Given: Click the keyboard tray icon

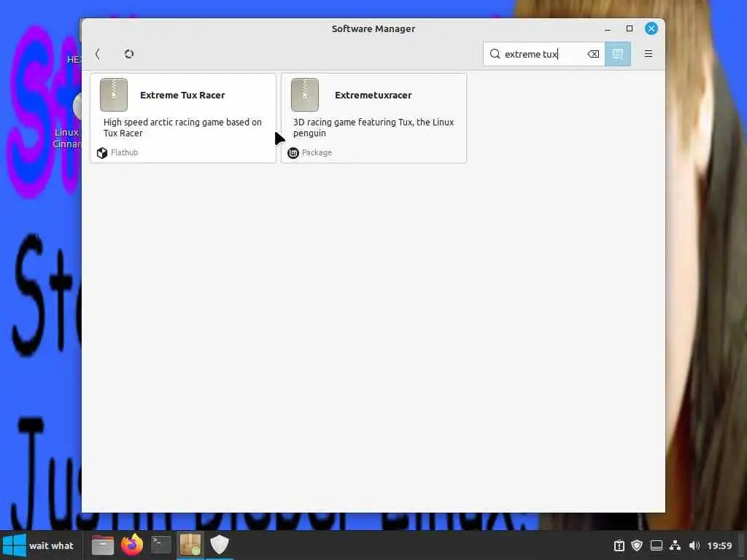Looking at the screenshot, I should tap(657, 545).
